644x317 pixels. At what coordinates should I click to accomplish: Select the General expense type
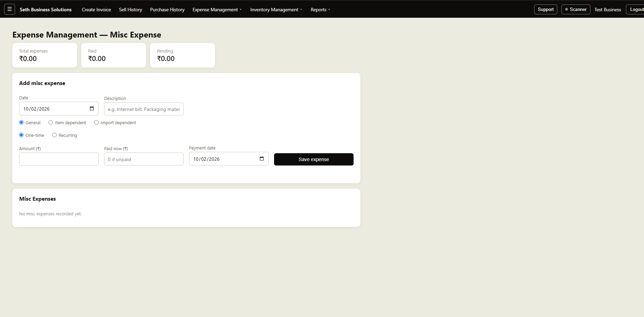(x=22, y=123)
